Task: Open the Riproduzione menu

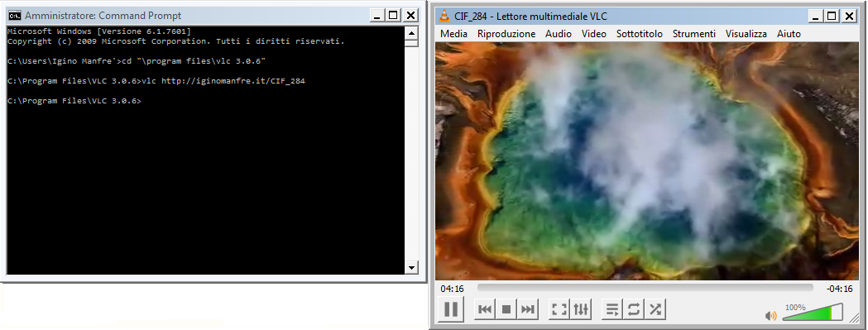Action: (x=506, y=34)
